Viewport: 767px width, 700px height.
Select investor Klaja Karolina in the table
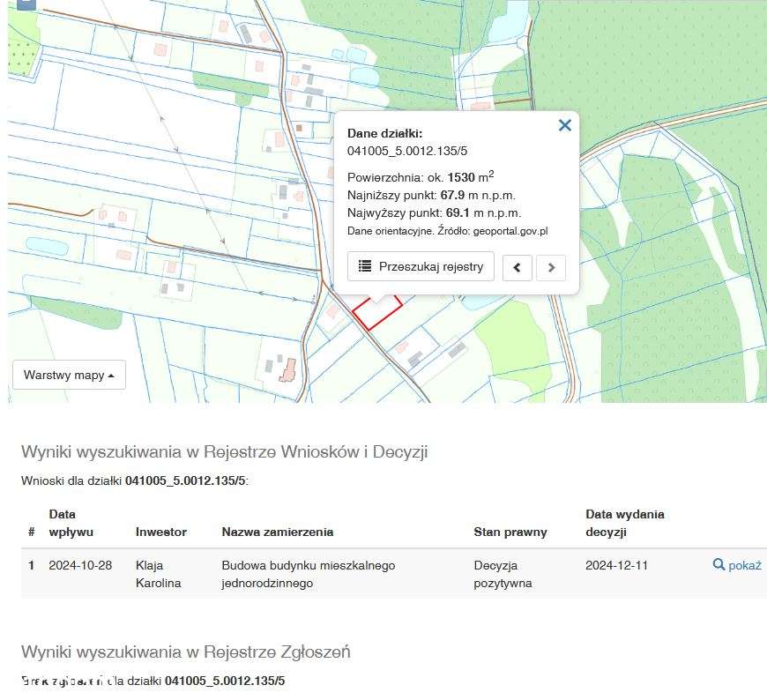coord(158,574)
